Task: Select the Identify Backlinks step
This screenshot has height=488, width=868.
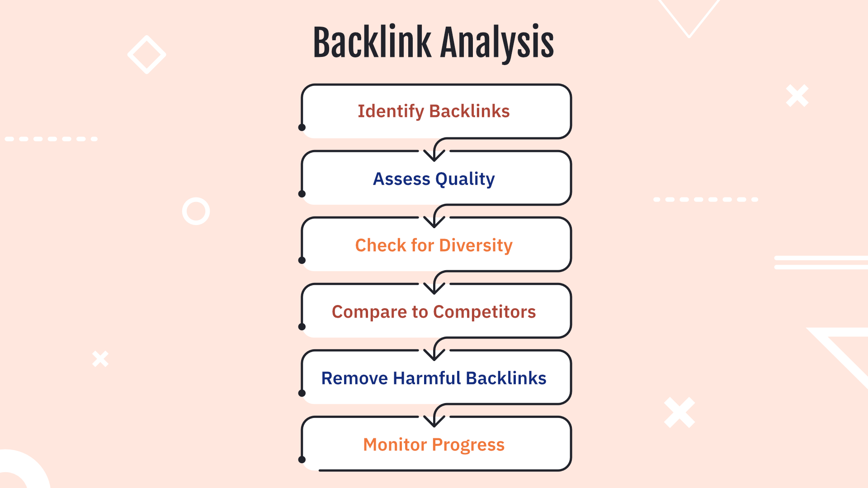Action: click(x=434, y=112)
